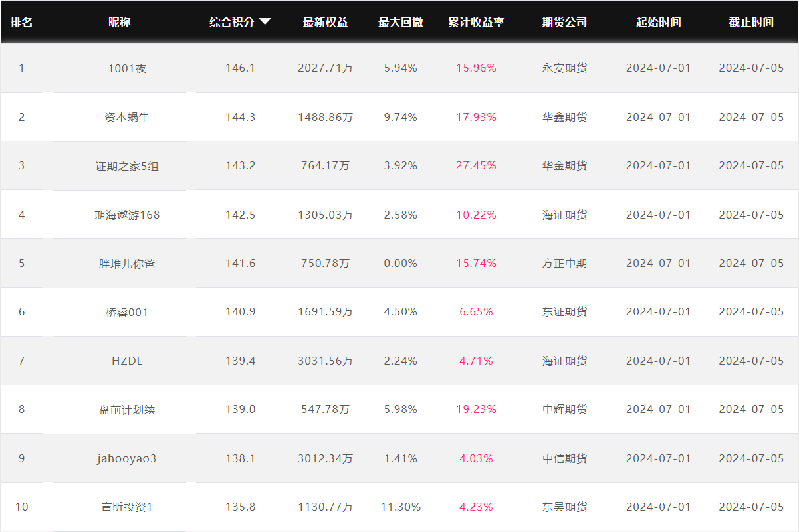Select the 142.5 score cell
This screenshot has height=532, width=799.
pos(240,215)
